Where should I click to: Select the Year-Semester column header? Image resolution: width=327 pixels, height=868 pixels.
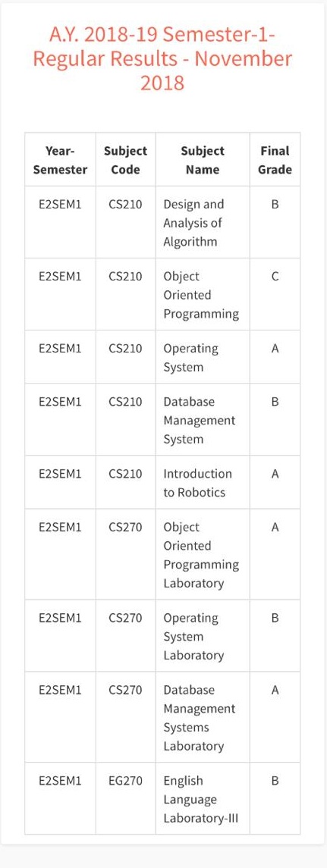[60, 160]
